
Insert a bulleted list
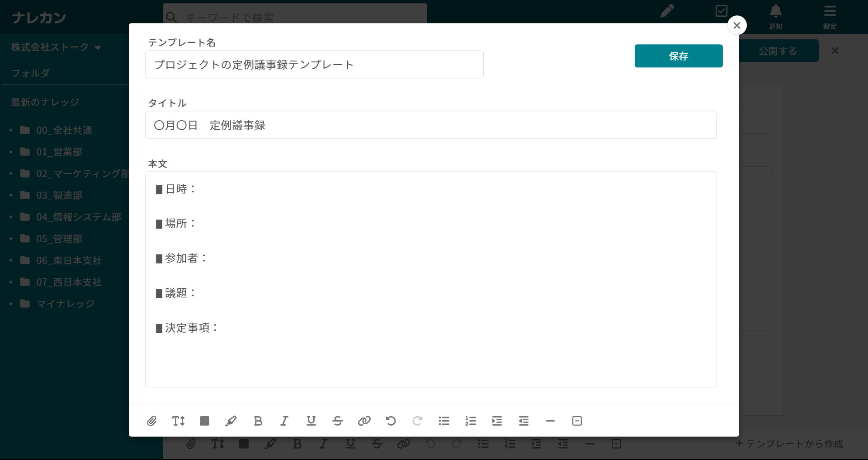(444, 421)
